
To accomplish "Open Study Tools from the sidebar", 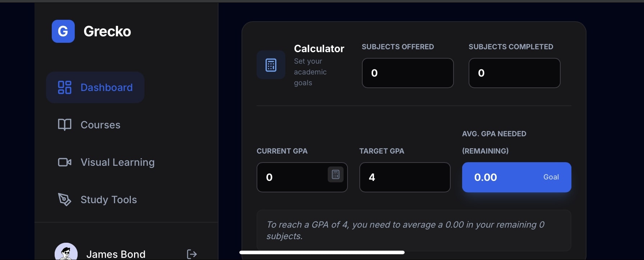I will pos(109,200).
